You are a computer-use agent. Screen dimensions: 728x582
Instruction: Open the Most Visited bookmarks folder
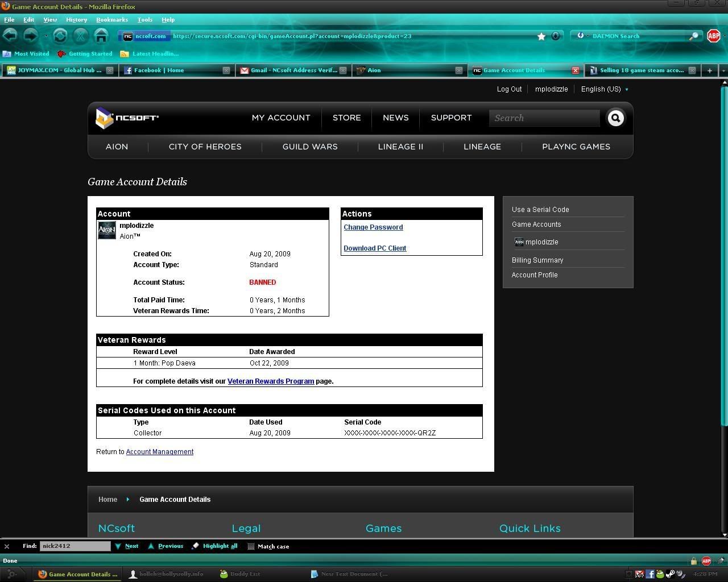[26, 54]
